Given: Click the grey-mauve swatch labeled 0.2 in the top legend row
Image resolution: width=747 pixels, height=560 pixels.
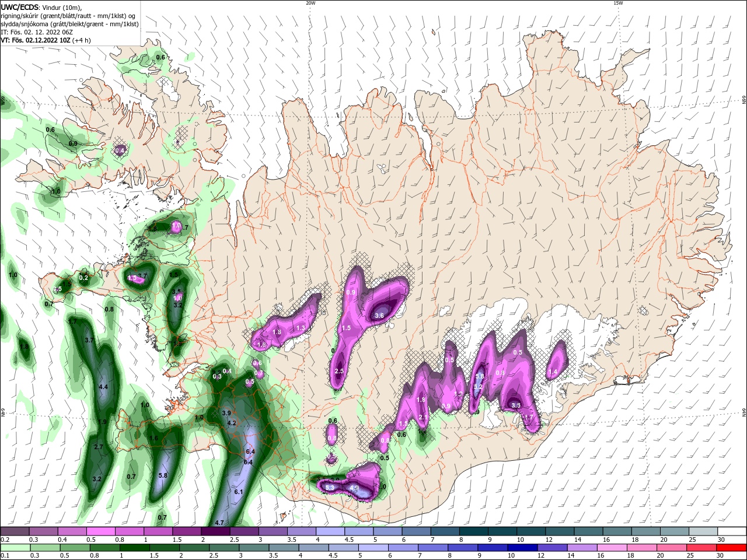Looking at the screenshot, I should (x=15, y=531).
